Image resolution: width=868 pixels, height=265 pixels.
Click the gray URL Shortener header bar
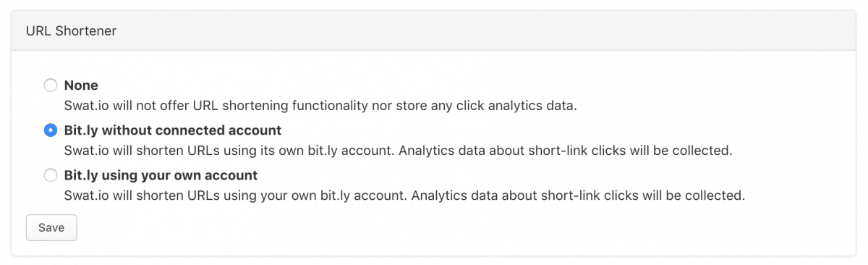point(433,30)
